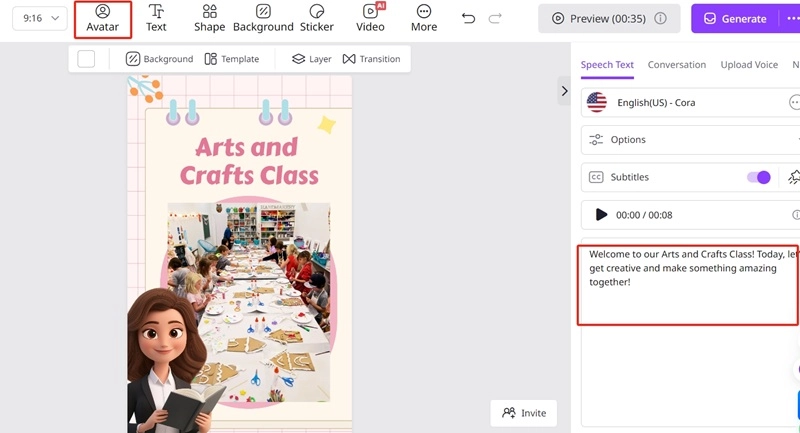The height and width of the screenshot is (433, 800).
Task: Open the More tools menu
Action: 424,18
